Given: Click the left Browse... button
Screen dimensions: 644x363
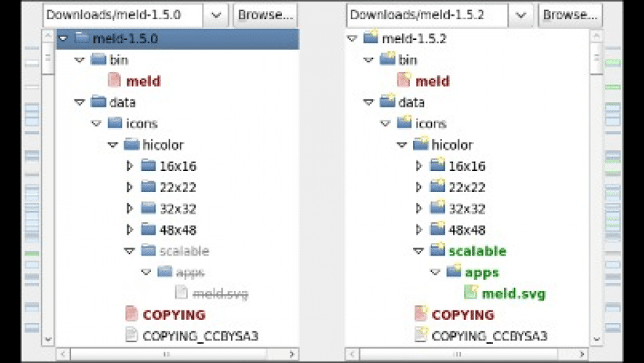Looking at the screenshot, I should pos(265,16).
